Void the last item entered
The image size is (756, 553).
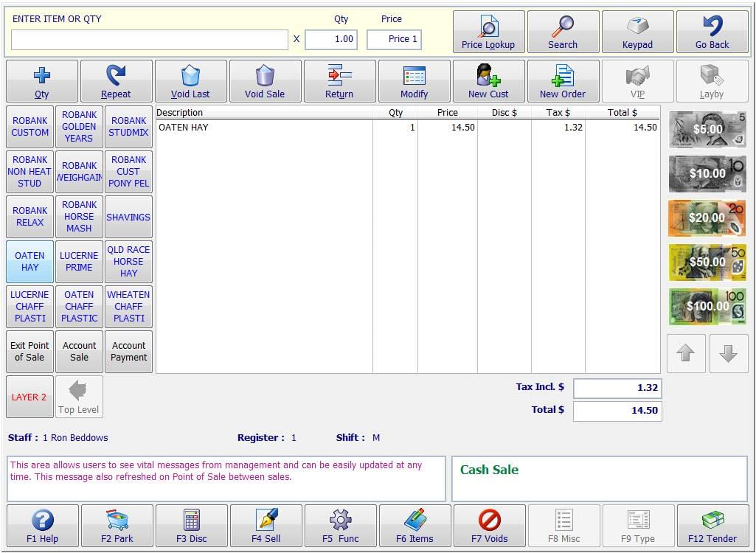tap(191, 80)
